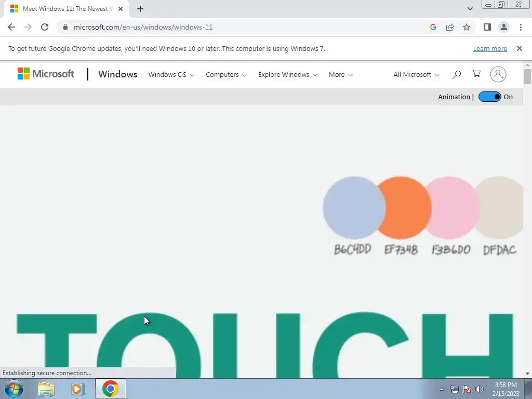The image size is (532, 399).
Task: Expand the All Microsoft menu
Action: click(x=416, y=75)
